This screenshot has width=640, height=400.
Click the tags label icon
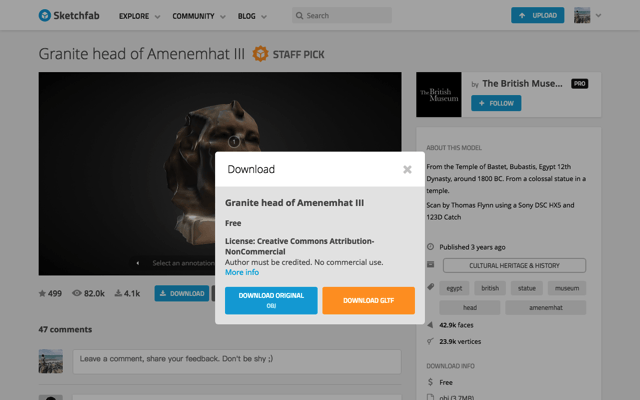coord(430,287)
